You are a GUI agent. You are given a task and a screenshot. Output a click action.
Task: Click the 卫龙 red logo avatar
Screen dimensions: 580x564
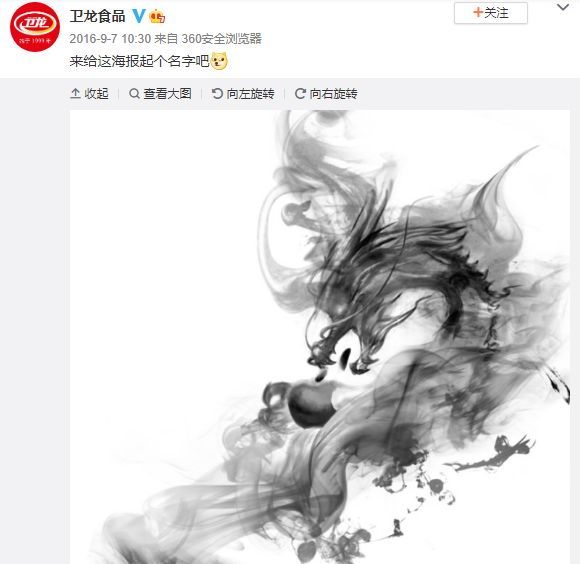(35, 27)
